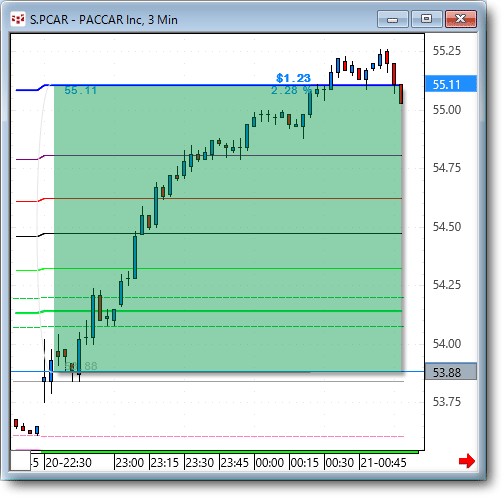Click the 23:30 time axis label
Image resolution: width=504 pixels, height=498 pixels.
(200, 463)
